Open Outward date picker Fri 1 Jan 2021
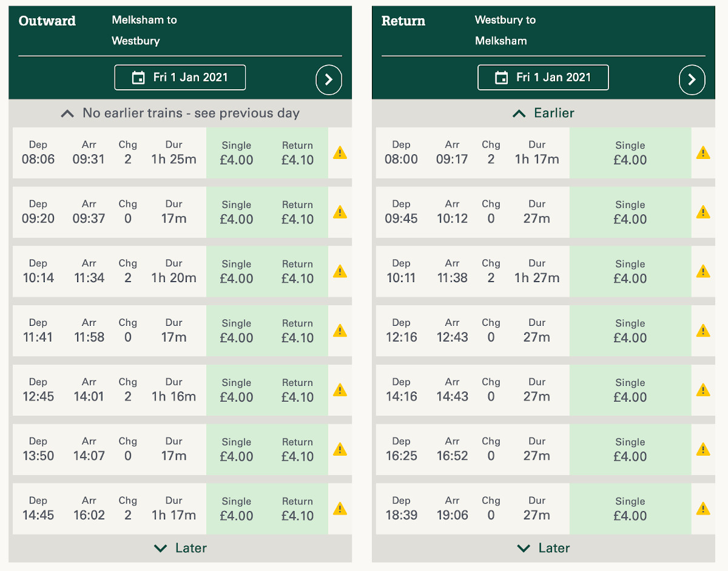Image resolution: width=728 pixels, height=571 pixels. [x=180, y=78]
